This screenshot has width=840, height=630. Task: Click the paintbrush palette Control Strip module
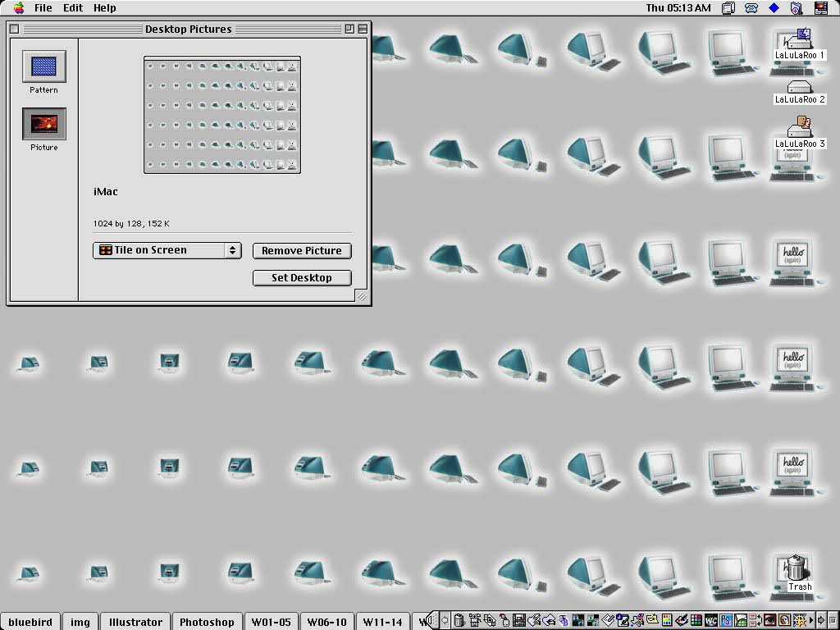pyautogui.click(x=681, y=620)
